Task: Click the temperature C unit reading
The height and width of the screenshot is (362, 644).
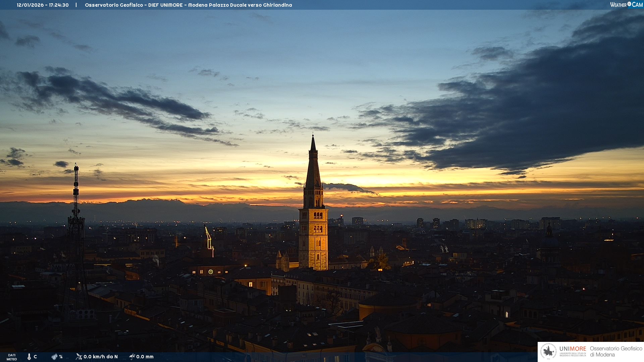Action: (35, 357)
